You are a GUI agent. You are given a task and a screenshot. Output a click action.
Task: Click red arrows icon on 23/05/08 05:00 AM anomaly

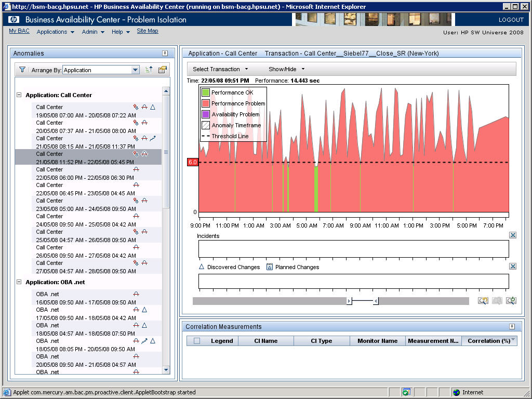tap(136, 201)
